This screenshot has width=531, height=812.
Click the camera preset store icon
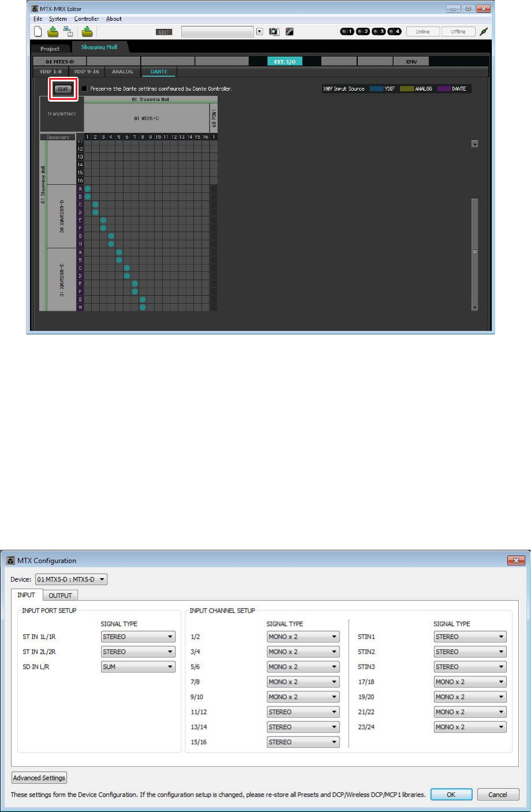[x=274, y=32]
